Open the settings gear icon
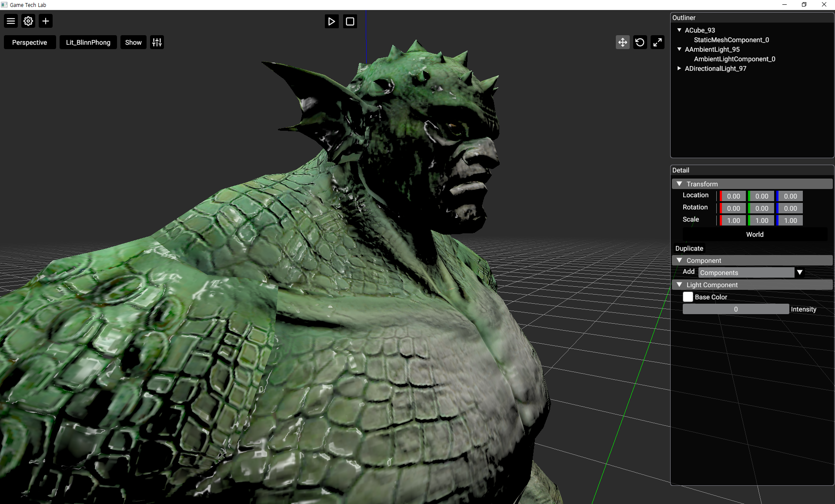This screenshot has width=835, height=504. (28, 21)
